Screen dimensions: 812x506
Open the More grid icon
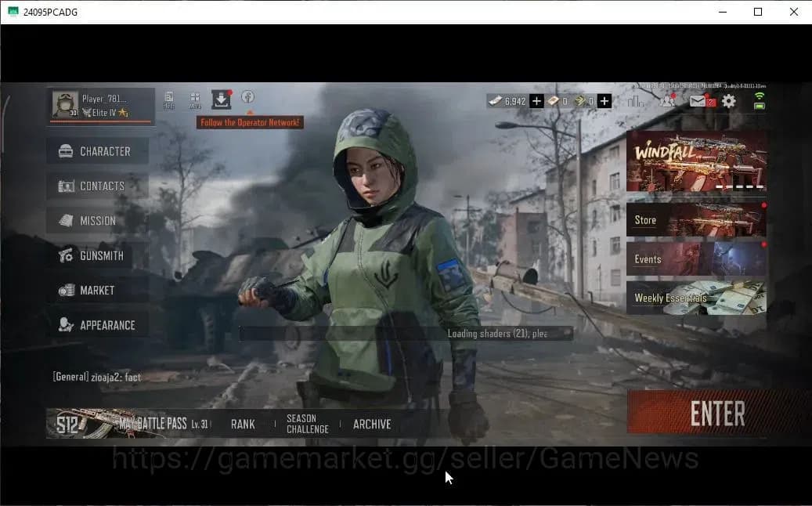(195, 100)
